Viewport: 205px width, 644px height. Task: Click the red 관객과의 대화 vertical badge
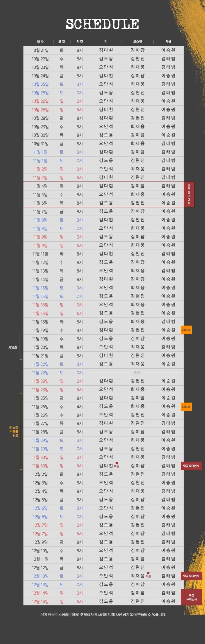tap(189, 194)
